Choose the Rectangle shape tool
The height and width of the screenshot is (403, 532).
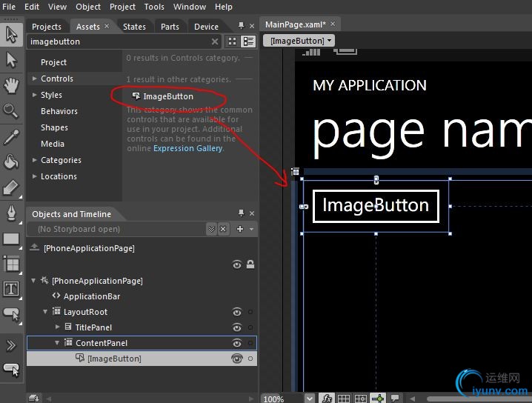(x=11, y=239)
